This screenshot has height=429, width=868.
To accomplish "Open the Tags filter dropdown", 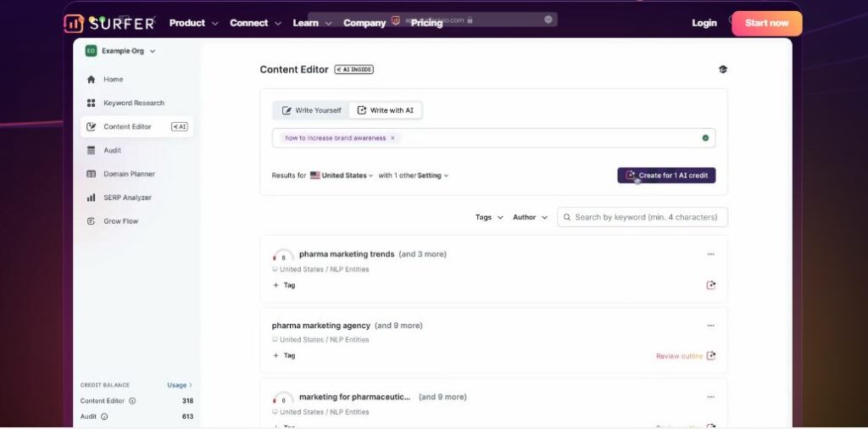I will click(x=489, y=218).
